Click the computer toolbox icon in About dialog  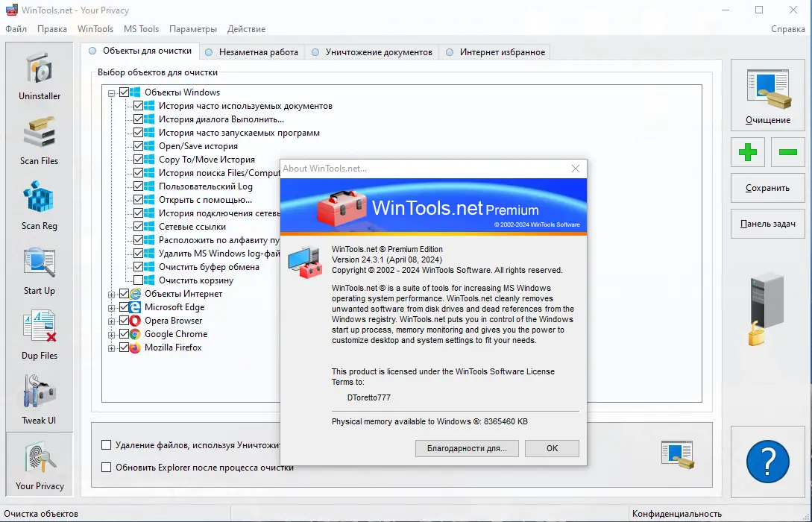pyautogui.click(x=306, y=263)
